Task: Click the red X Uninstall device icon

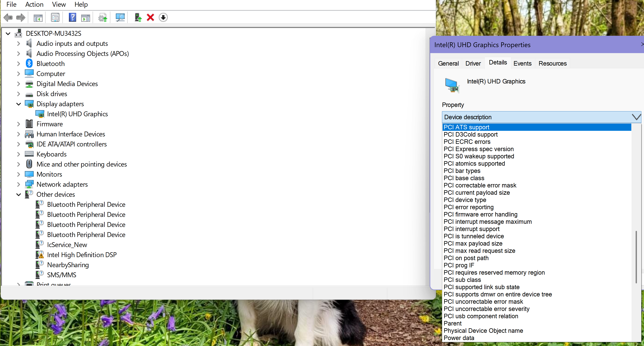Action: point(150,18)
